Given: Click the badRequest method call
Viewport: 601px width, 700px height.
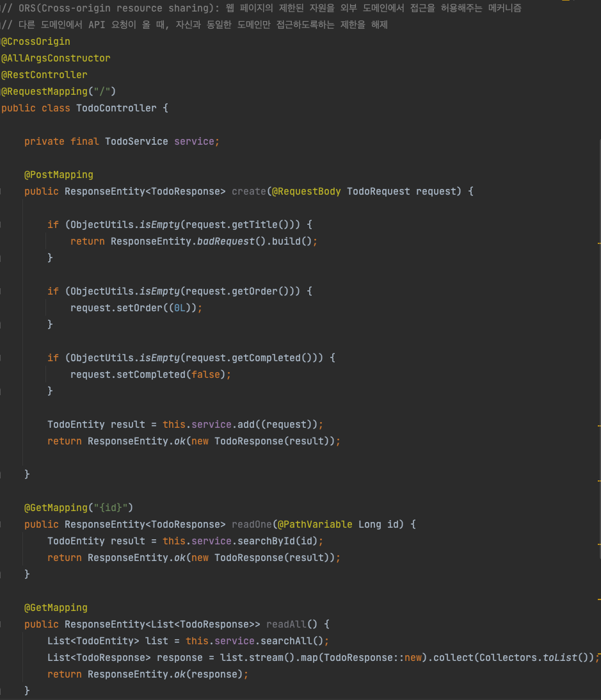Looking at the screenshot, I should (226, 241).
